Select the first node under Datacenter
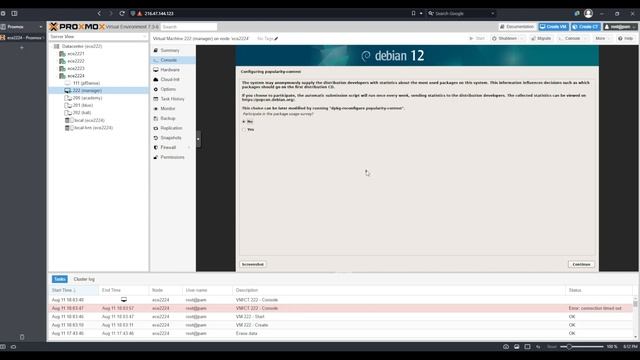This screenshot has height=360, width=640. click(x=76, y=53)
